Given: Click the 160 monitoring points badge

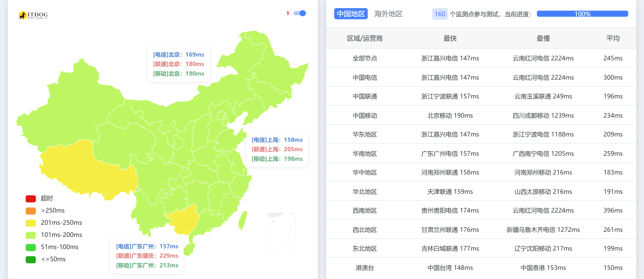Looking at the screenshot, I should [x=440, y=14].
